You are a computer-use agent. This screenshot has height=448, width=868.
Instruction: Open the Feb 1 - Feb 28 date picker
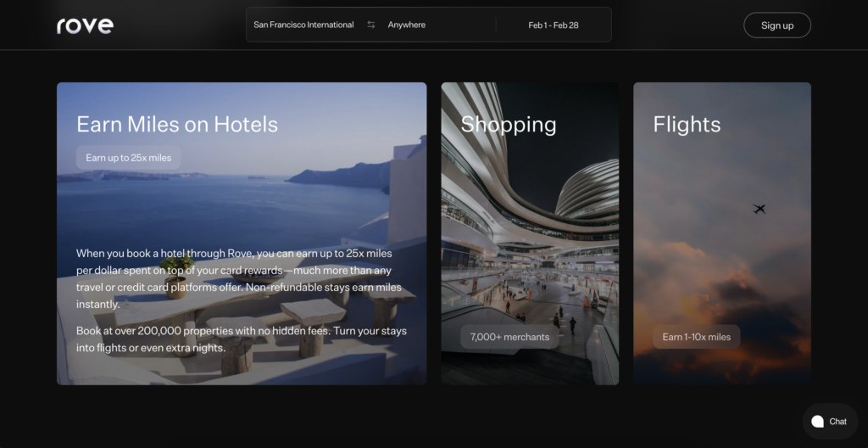(554, 25)
